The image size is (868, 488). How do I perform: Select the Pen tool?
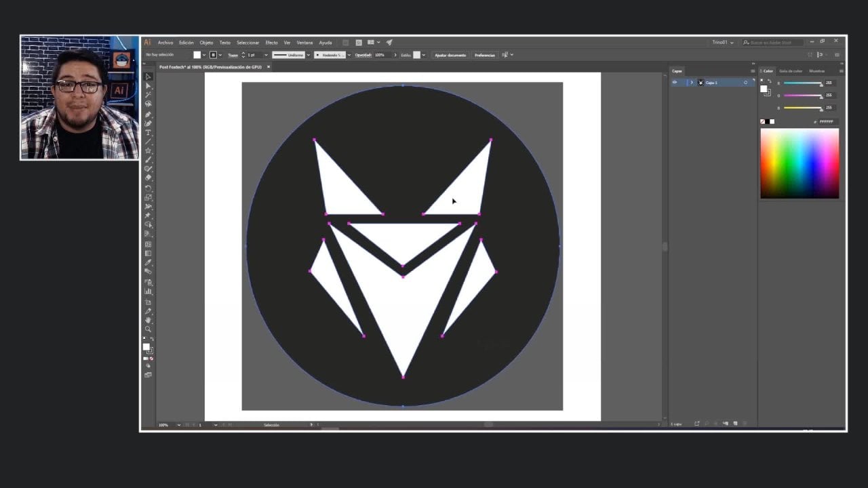(148, 115)
